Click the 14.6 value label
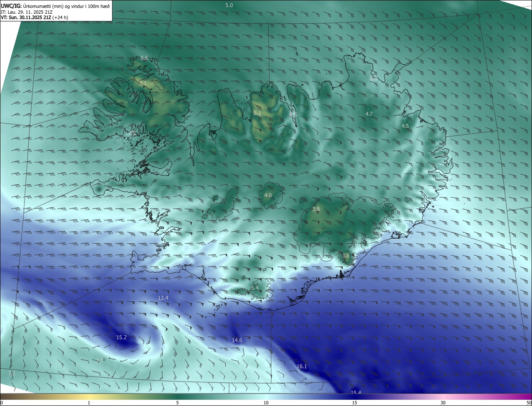The image size is (532, 406). point(237,340)
